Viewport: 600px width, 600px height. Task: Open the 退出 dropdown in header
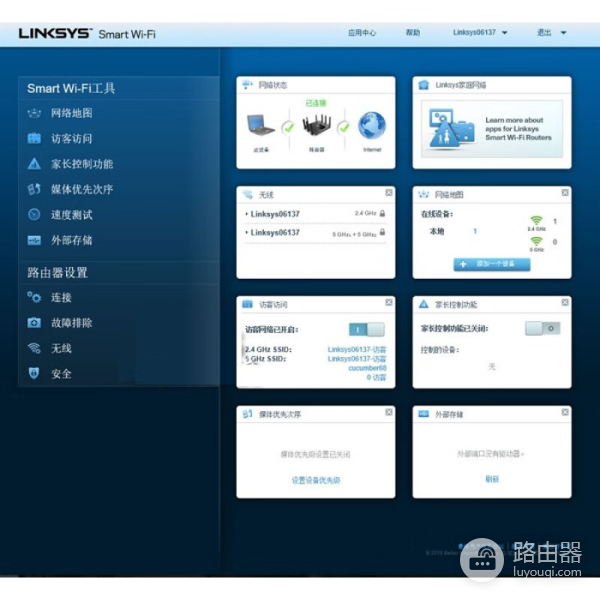(551, 33)
